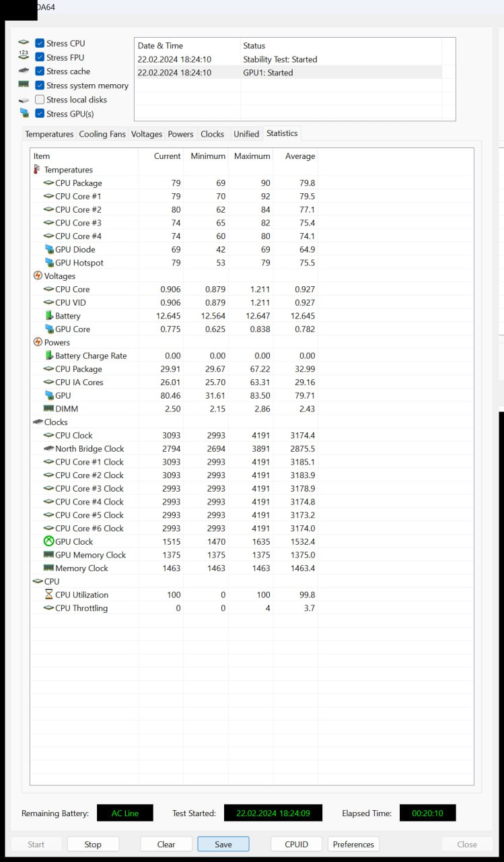Click the CPU Core #1 temperature icon
Screen dimensions: 504x862
[x=48, y=197]
